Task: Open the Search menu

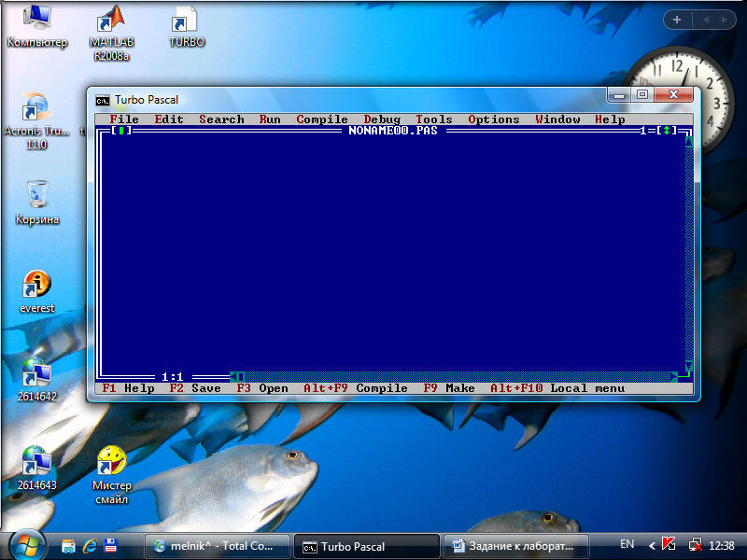Action: (x=221, y=119)
